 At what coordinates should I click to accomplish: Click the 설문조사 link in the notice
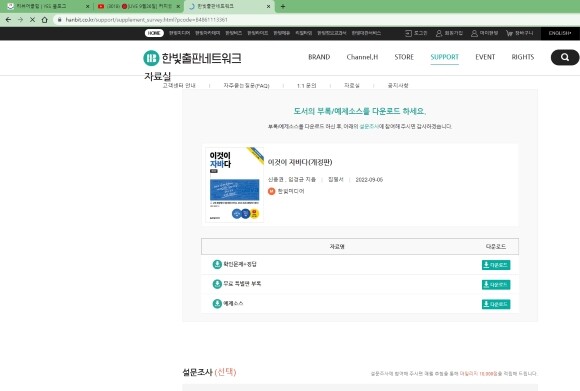click(x=369, y=127)
